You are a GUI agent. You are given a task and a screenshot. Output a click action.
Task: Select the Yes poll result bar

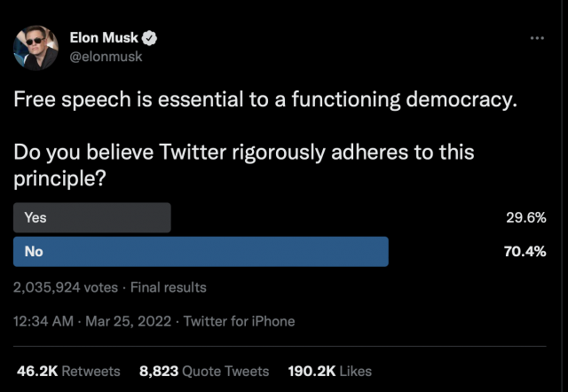click(92, 217)
